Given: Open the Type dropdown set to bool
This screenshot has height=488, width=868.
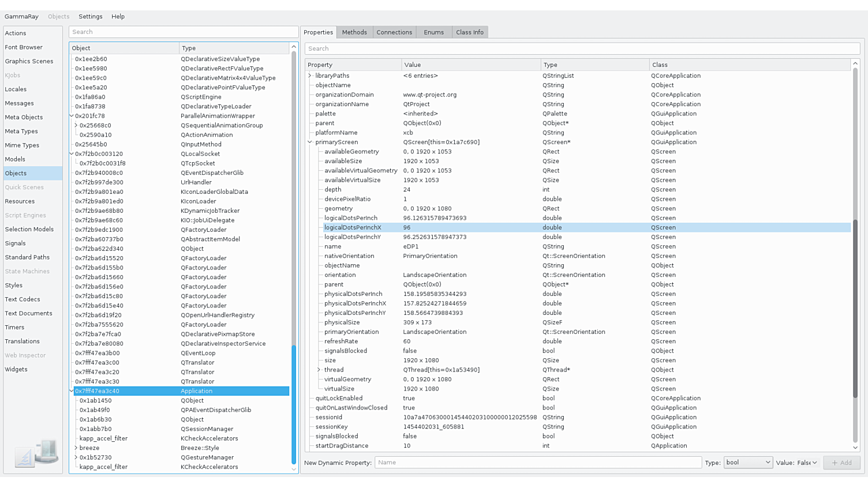Looking at the screenshot, I should click(748, 463).
